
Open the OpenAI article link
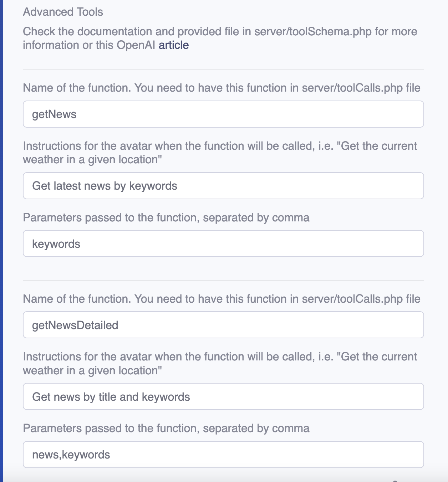pos(174,45)
